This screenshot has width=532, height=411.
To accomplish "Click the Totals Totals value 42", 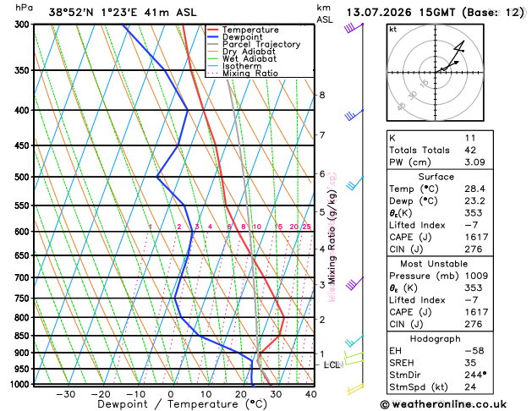I will (470, 150).
